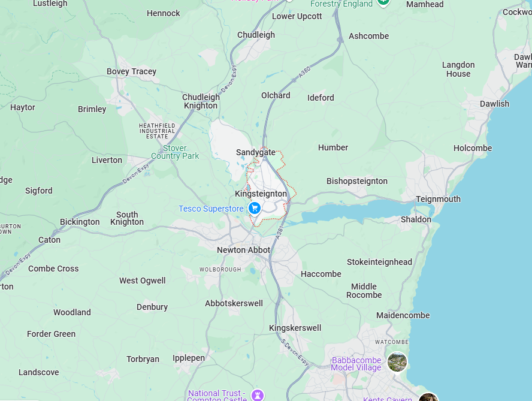Image resolution: width=532 pixels, height=401 pixels.
Task: Select the Chudleigh town label
Action: tap(256, 35)
